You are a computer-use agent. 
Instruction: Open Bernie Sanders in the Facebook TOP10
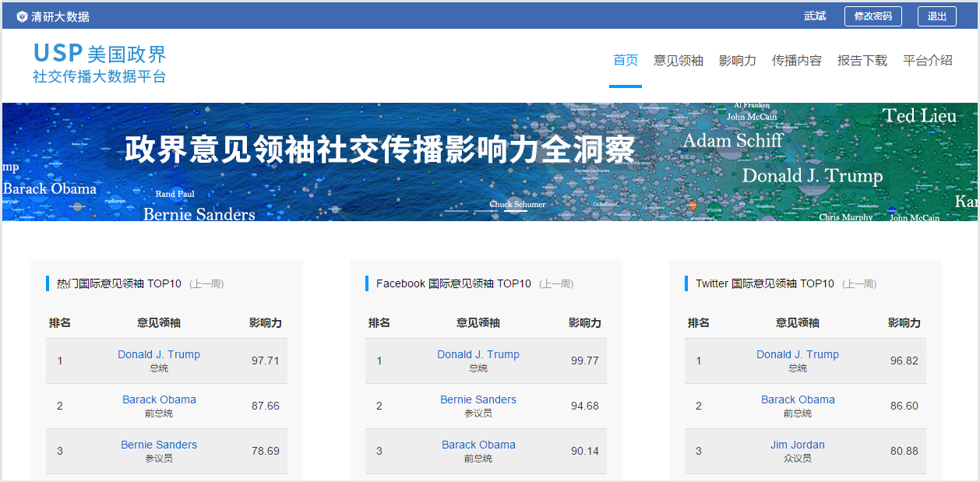(478, 399)
